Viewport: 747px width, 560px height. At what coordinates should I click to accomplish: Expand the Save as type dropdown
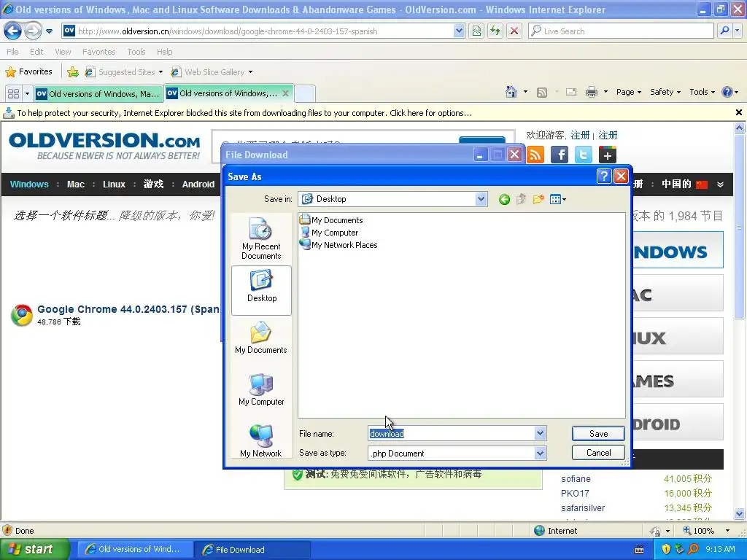pyautogui.click(x=540, y=454)
